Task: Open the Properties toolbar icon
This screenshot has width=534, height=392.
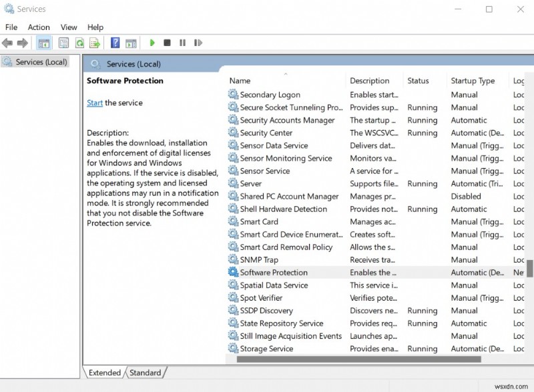Action: [x=63, y=43]
